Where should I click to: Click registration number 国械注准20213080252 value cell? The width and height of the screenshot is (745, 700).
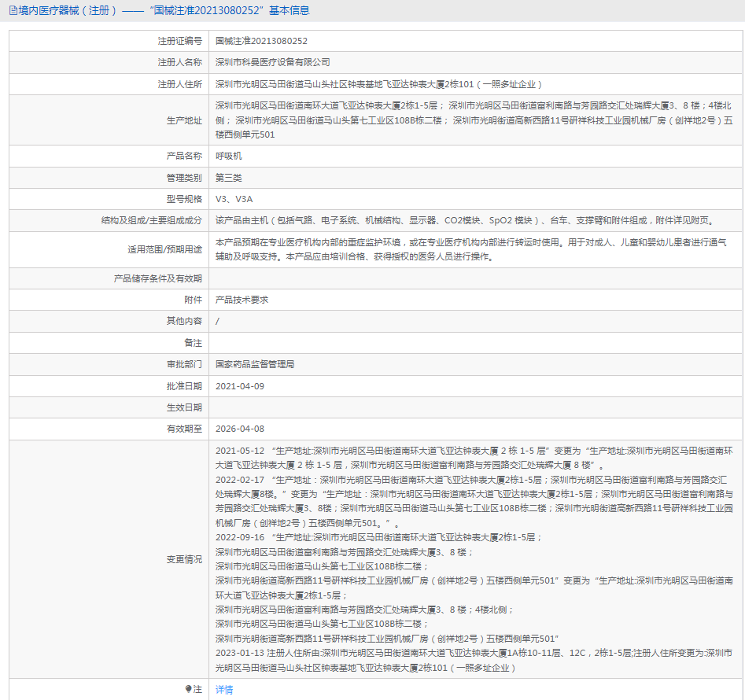click(x=261, y=41)
